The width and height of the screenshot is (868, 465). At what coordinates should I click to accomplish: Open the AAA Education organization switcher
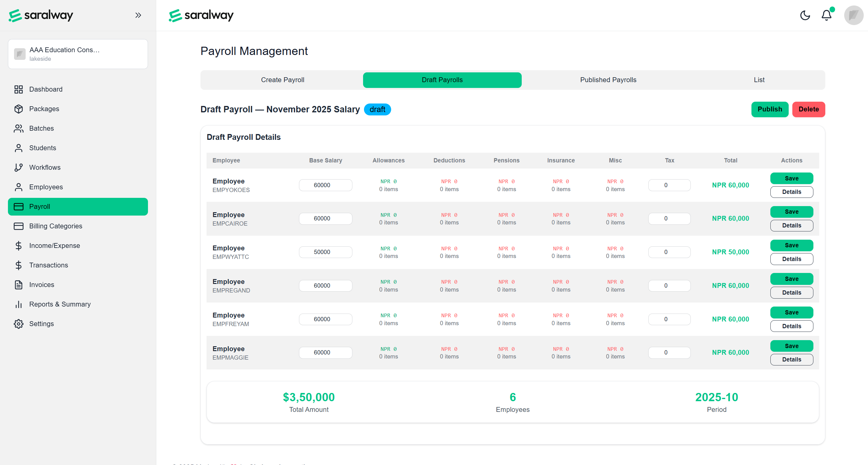click(x=78, y=54)
